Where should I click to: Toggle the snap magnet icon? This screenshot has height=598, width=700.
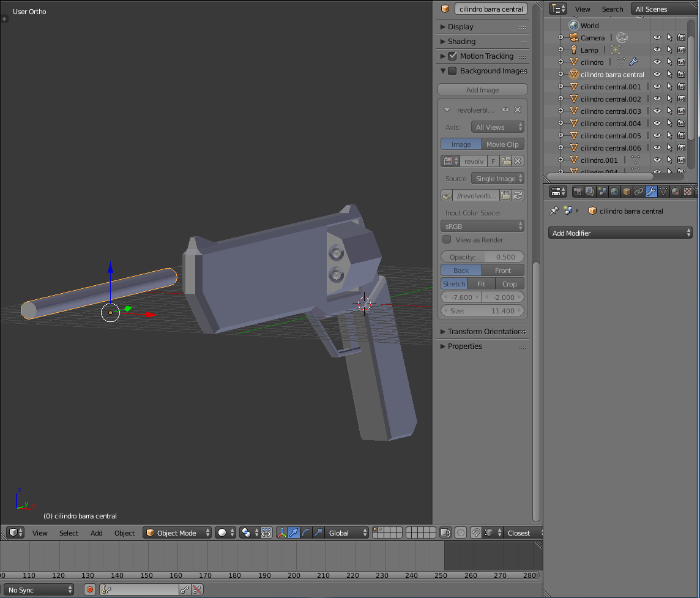(x=476, y=533)
